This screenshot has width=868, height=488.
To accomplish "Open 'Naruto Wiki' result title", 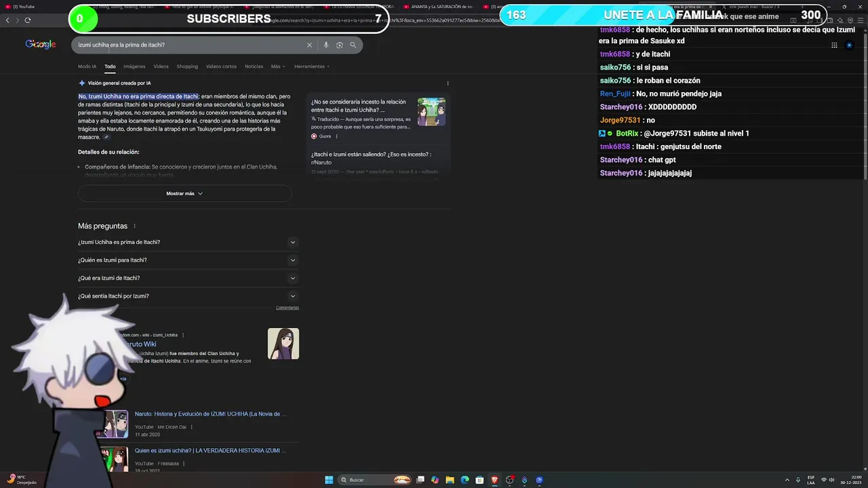I will pyautogui.click(x=140, y=344).
